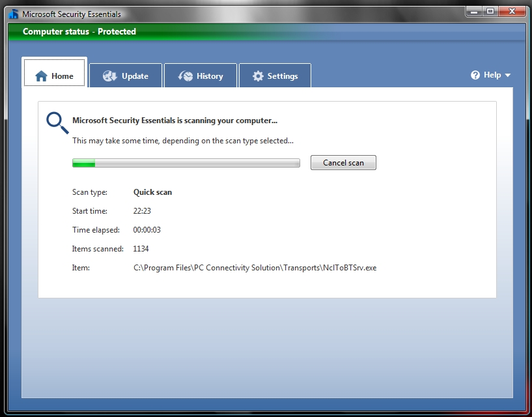The width and height of the screenshot is (532, 417).
Task: Click the start time value 22:23
Action: (142, 211)
